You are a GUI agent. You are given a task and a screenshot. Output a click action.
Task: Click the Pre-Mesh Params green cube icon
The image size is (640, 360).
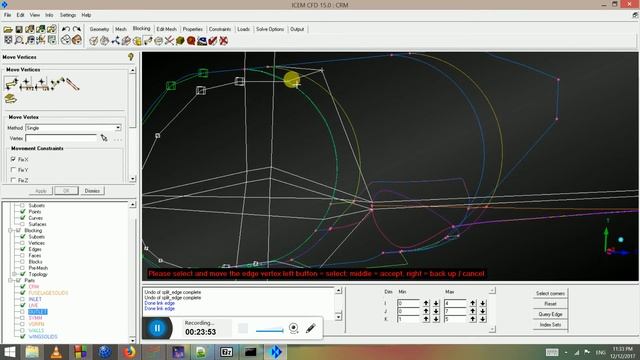(x=180, y=41)
